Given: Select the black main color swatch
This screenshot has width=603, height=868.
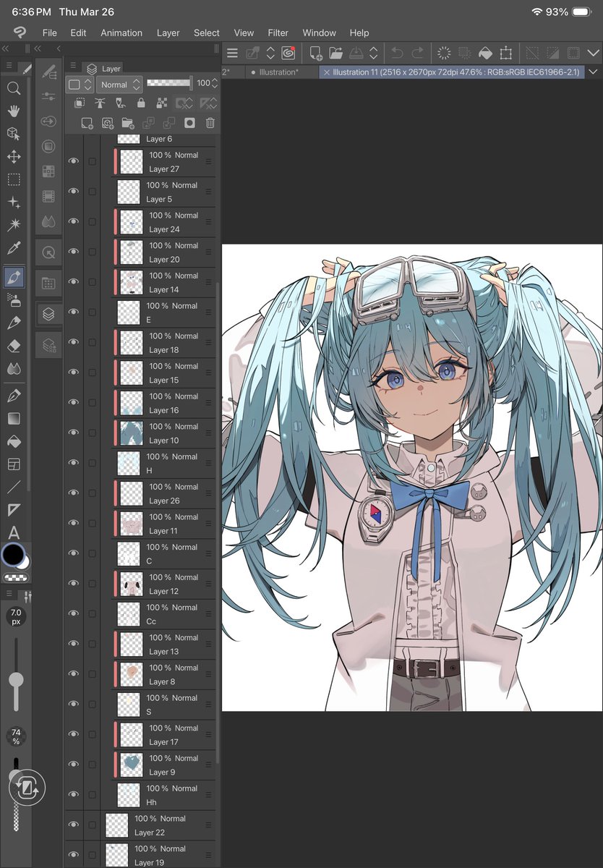Looking at the screenshot, I should tap(12, 555).
